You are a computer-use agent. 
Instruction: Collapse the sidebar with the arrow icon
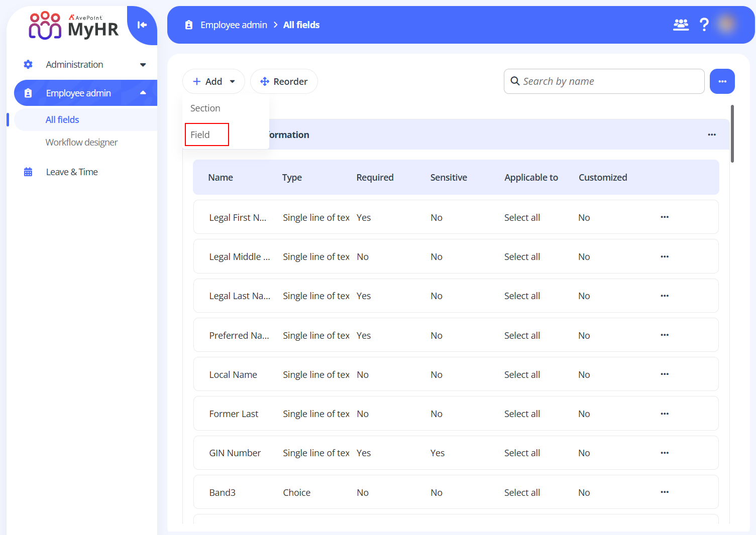click(142, 25)
